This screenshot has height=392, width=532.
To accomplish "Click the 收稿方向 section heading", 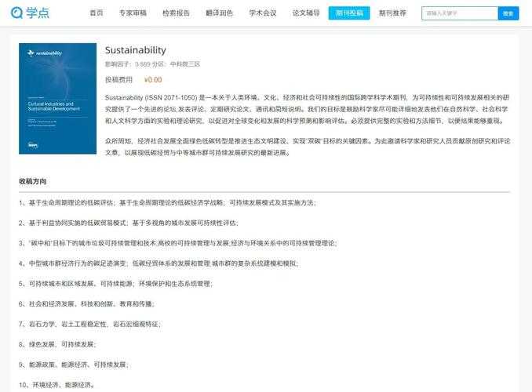I will pyautogui.click(x=33, y=181).
